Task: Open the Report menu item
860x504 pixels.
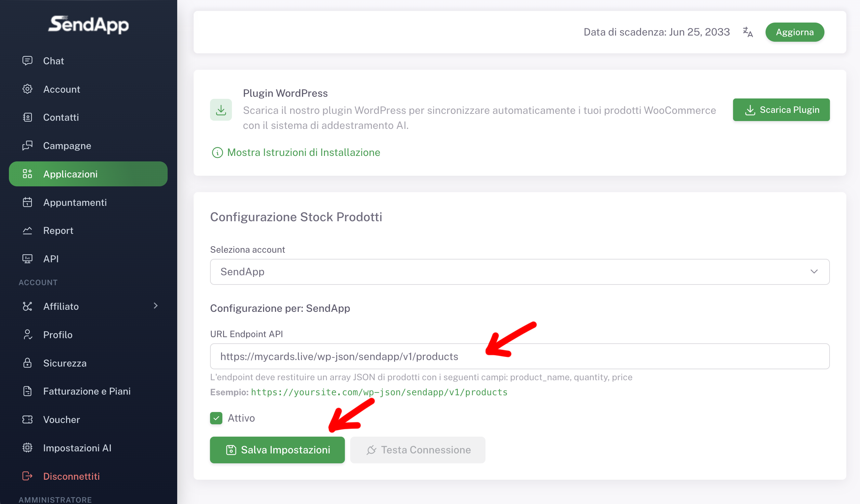Action: click(x=58, y=230)
